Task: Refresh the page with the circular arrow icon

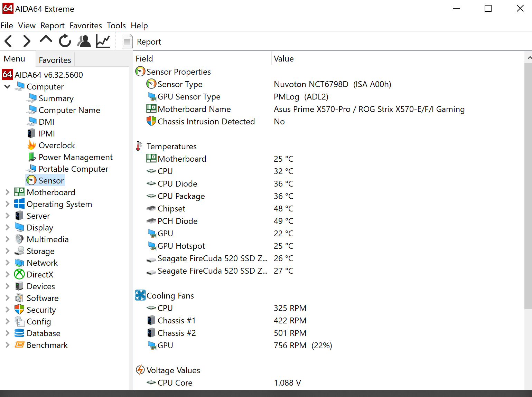Action: [x=65, y=41]
